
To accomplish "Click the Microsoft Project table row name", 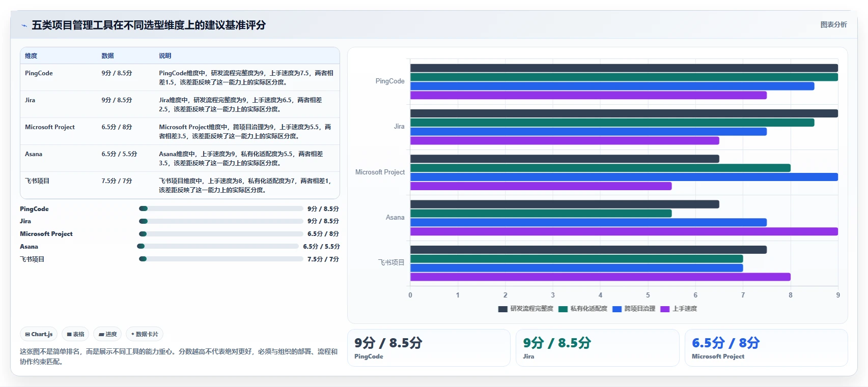I will click(x=50, y=127).
